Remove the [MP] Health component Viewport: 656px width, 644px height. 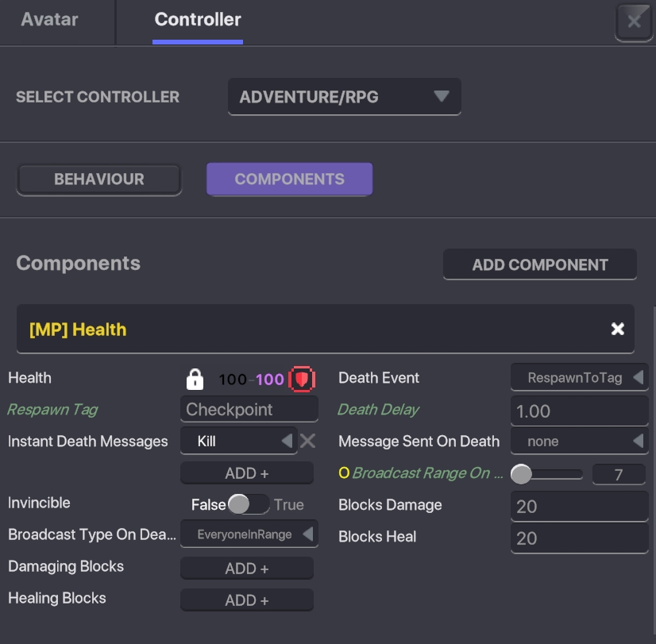coord(617,329)
